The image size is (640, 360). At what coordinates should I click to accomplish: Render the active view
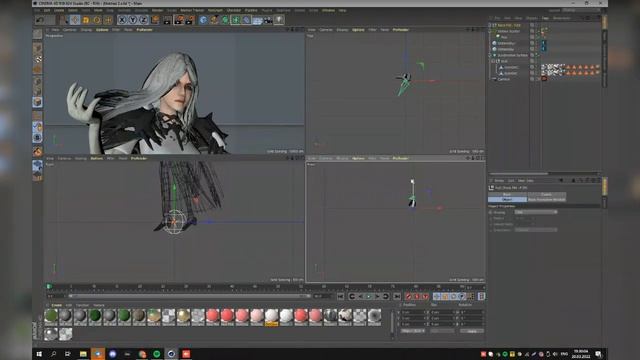point(168,20)
